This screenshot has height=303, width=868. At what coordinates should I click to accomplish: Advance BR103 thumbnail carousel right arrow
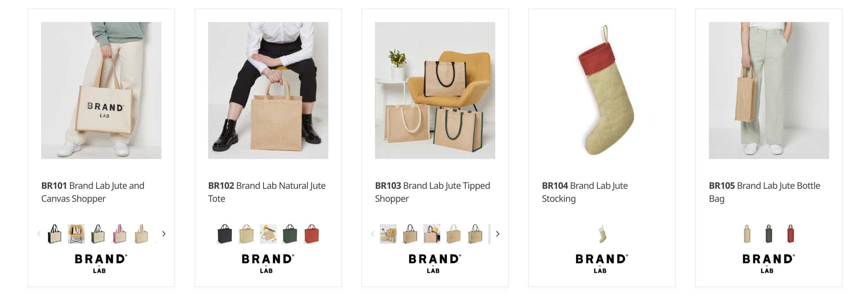(x=498, y=234)
